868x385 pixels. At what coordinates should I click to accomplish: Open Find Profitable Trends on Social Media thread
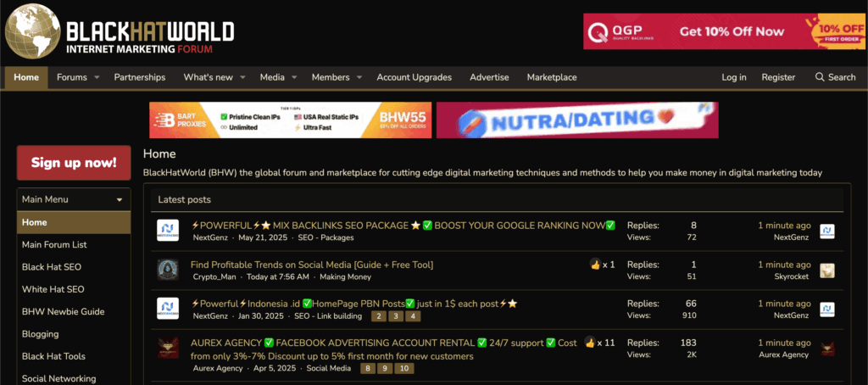(x=312, y=265)
